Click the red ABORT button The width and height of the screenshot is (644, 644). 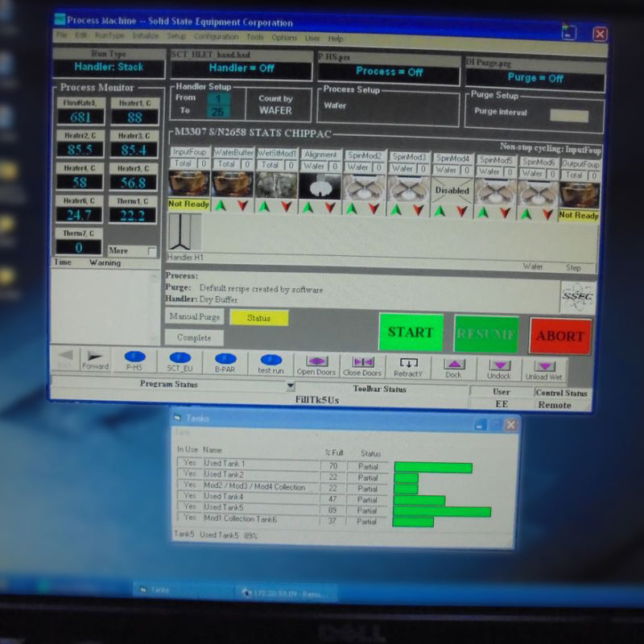[x=560, y=336]
